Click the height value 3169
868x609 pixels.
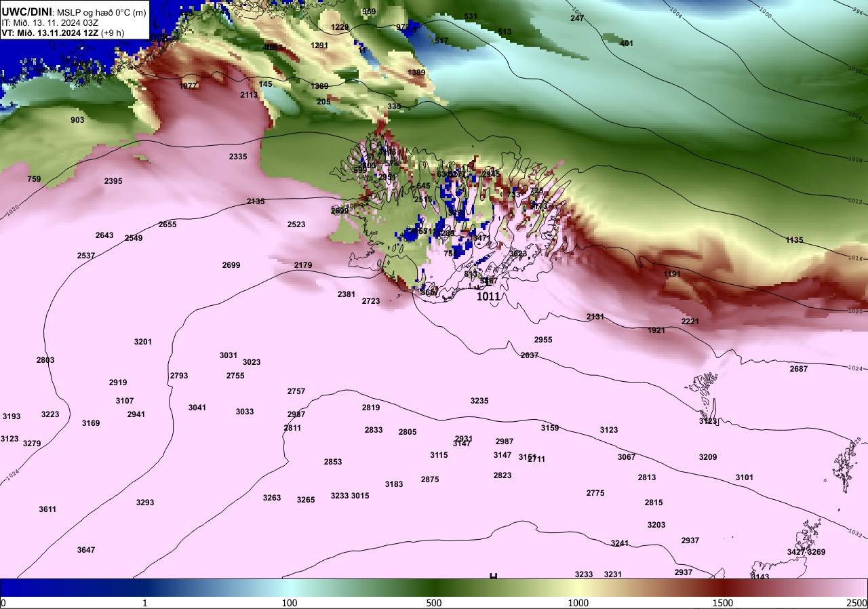(x=91, y=423)
